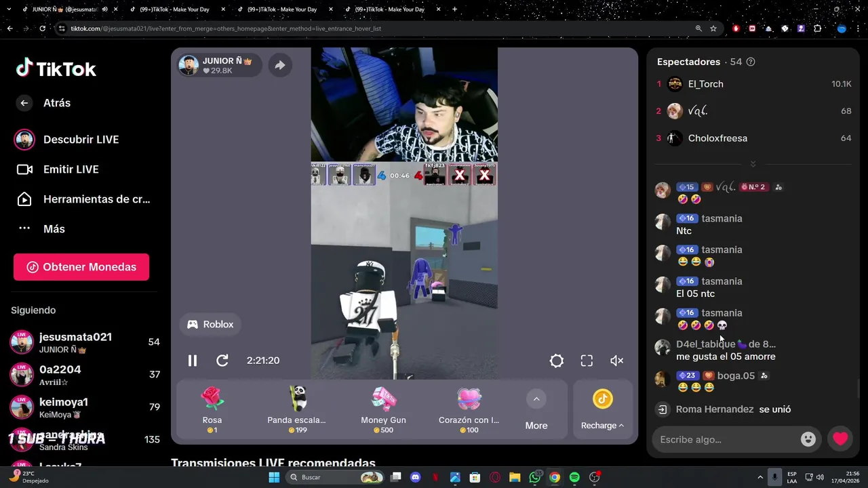Viewport: 868px width, 488px height.
Task: View Choloxfreesa spectator profile
Action: coord(717,138)
